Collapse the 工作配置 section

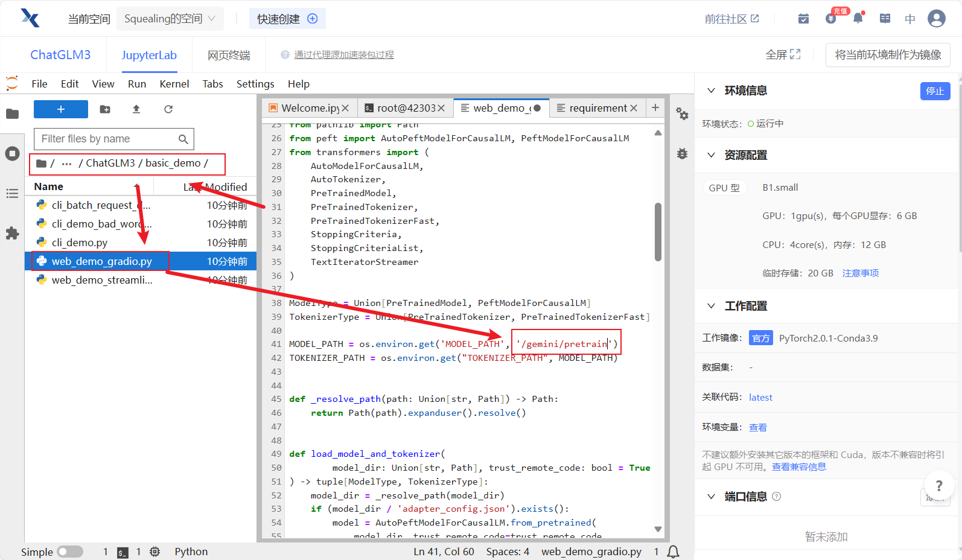pyautogui.click(x=712, y=306)
